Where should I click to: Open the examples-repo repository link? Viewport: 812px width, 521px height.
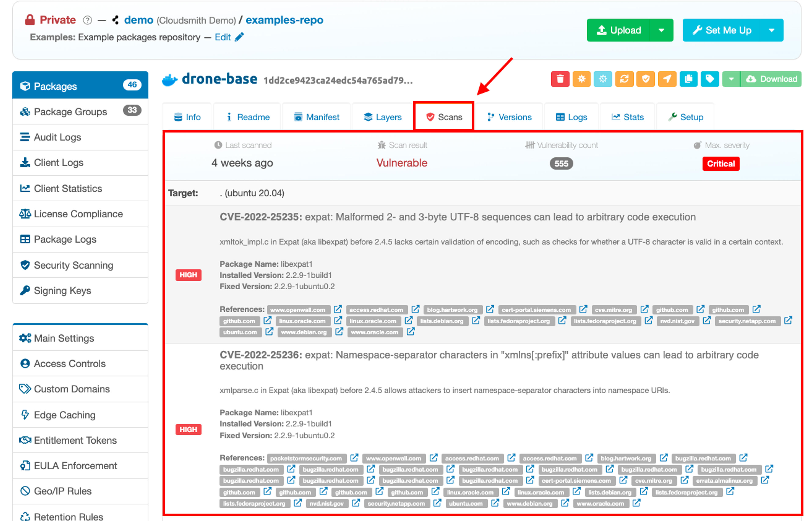click(x=284, y=20)
